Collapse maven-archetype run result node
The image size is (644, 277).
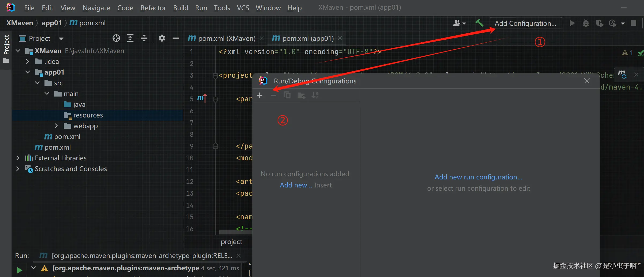33,268
